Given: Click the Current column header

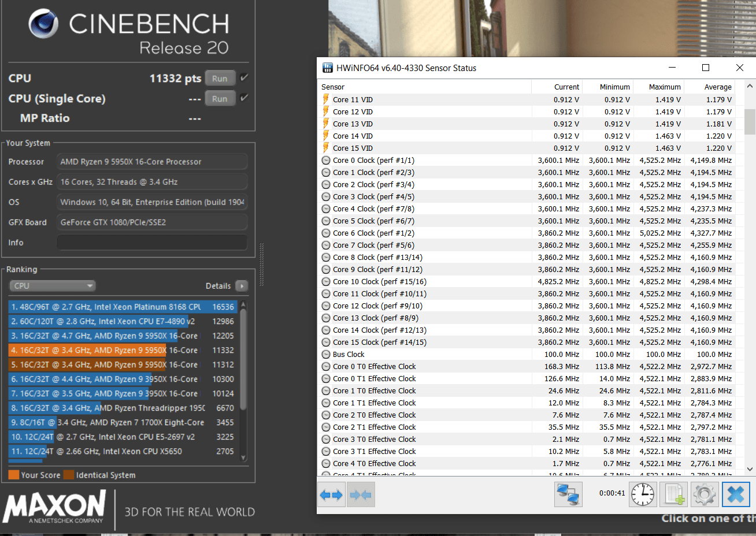Looking at the screenshot, I should pyautogui.click(x=557, y=87).
